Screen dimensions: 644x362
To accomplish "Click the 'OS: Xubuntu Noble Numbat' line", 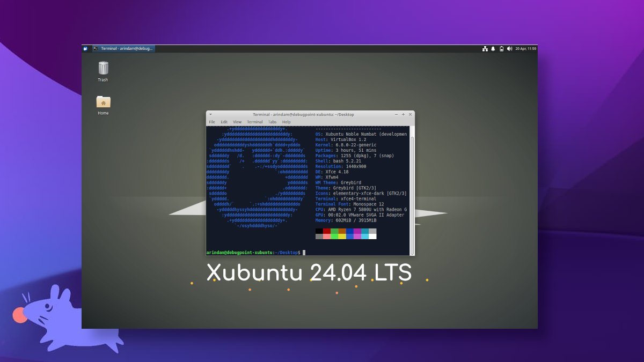I will tap(361, 134).
